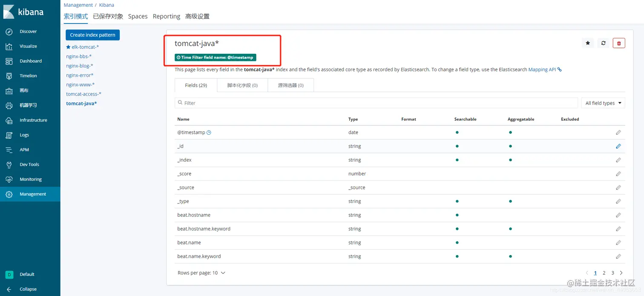
Task: Click the Kibana logo
Action: [23, 12]
